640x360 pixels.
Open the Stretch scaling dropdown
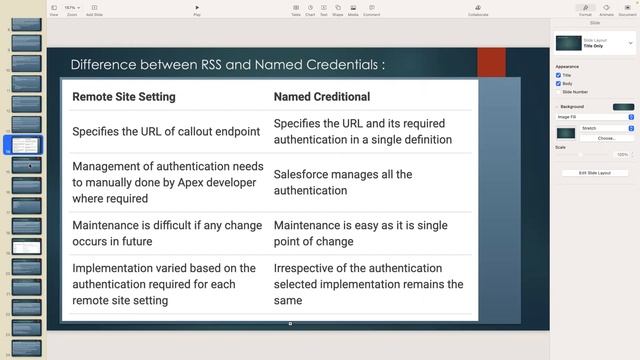click(607, 128)
